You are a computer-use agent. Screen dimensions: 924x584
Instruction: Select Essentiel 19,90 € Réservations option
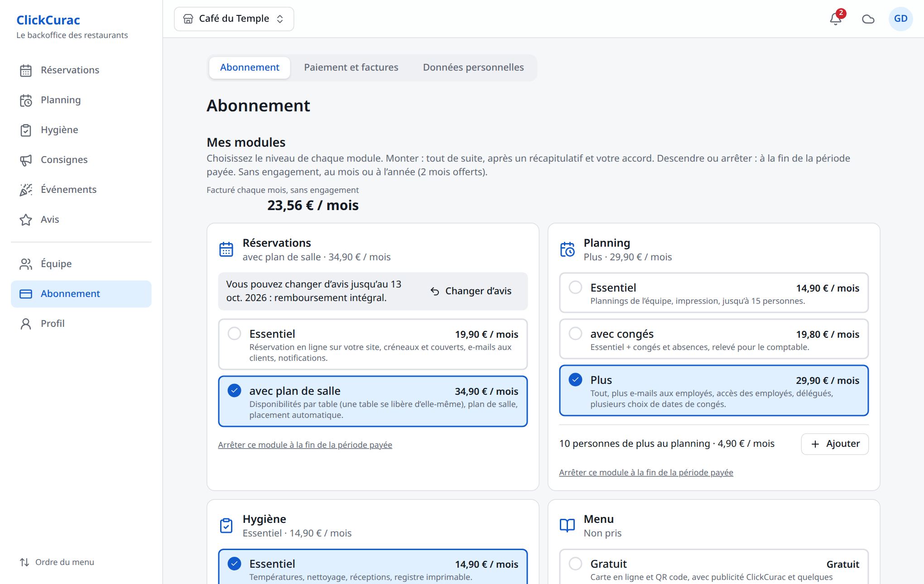point(373,345)
